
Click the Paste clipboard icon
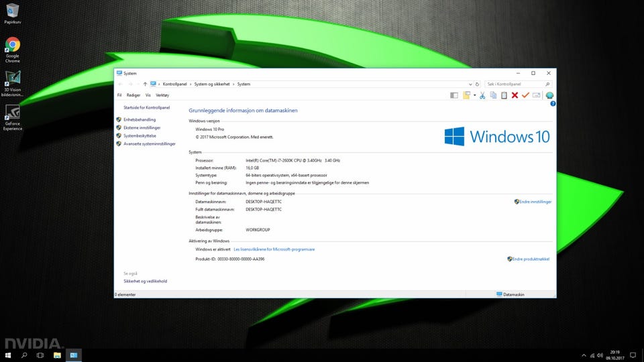[x=504, y=95]
